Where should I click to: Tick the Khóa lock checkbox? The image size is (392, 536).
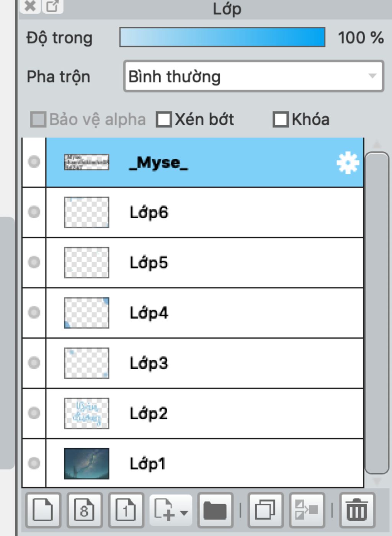coord(281,119)
